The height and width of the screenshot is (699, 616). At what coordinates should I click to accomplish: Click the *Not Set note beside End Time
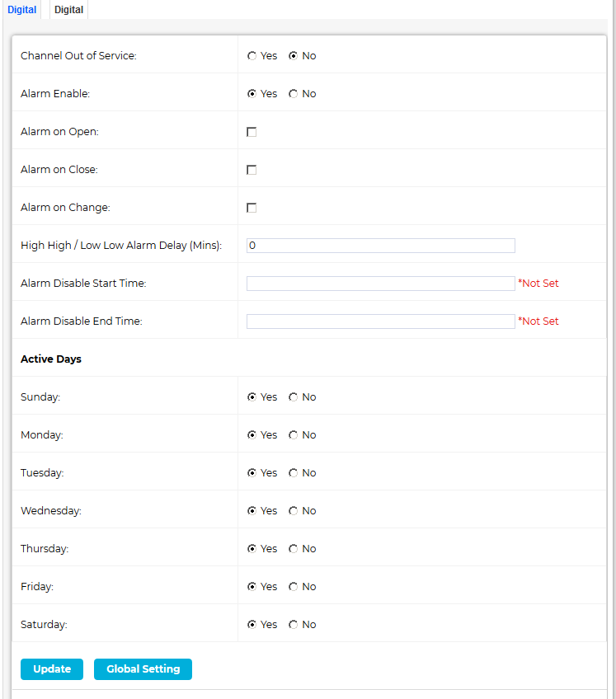click(x=538, y=321)
